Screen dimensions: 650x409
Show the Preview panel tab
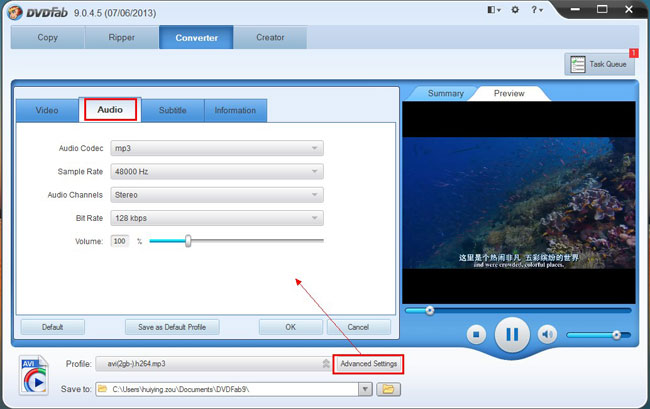pyautogui.click(x=509, y=94)
